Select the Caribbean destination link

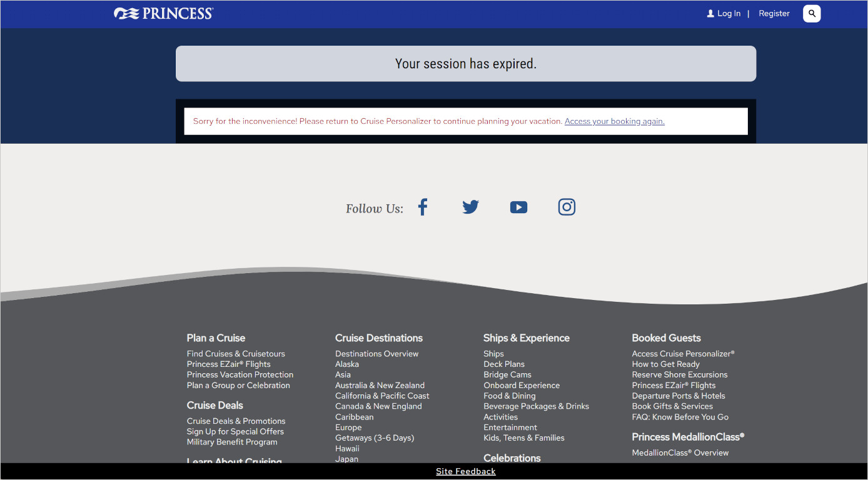click(x=355, y=417)
